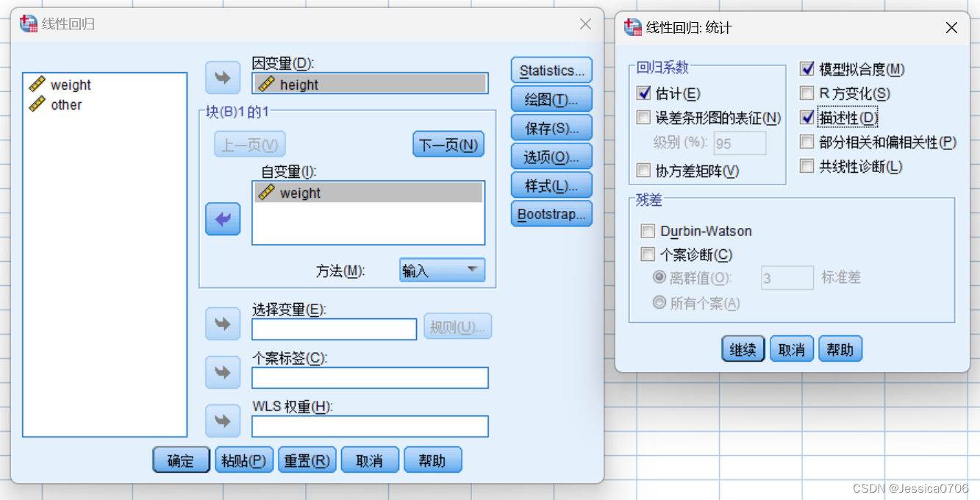Uncheck 估计(E) checkbox
The height and width of the screenshot is (500, 980).
pyautogui.click(x=644, y=93)
